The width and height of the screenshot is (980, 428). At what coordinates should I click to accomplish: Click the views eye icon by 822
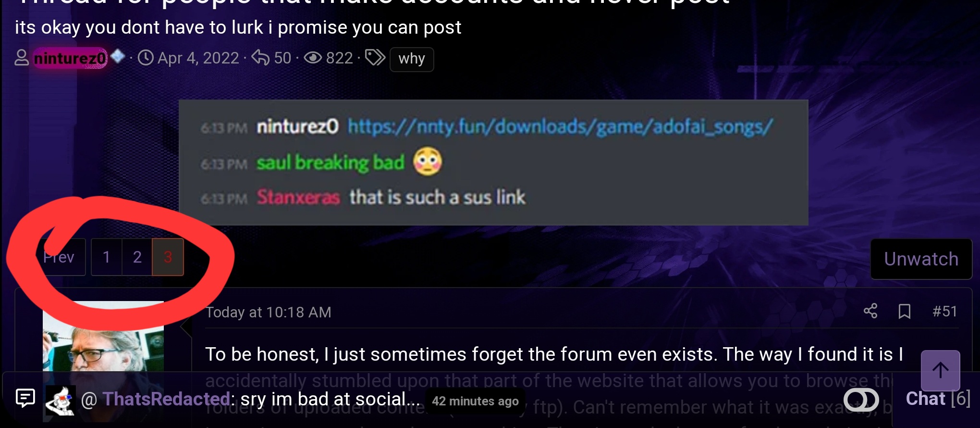(x=313, y=58)
